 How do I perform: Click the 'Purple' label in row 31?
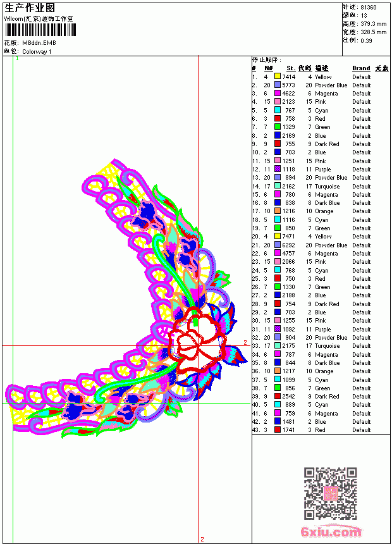(322, 329)
